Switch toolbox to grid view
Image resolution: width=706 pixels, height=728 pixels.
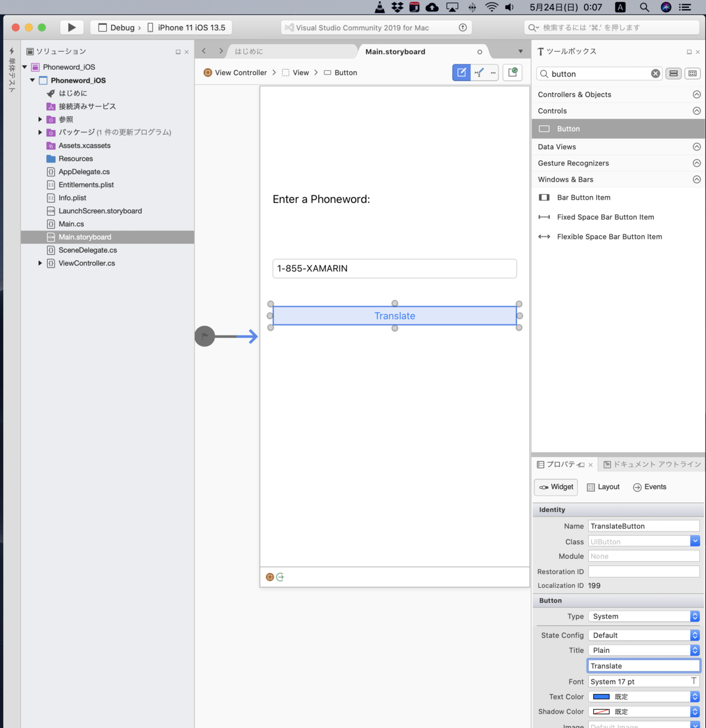click(693, 73)
